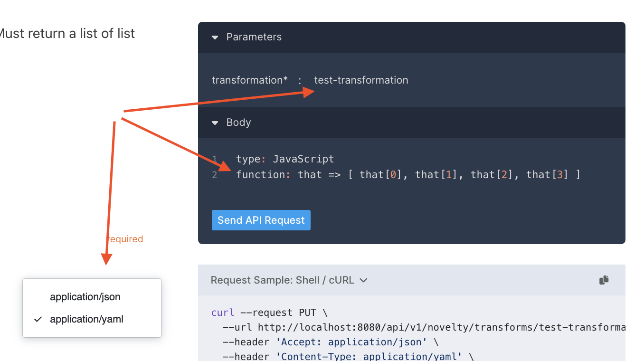Choose application/yaml from the menu

pos(86,319)
